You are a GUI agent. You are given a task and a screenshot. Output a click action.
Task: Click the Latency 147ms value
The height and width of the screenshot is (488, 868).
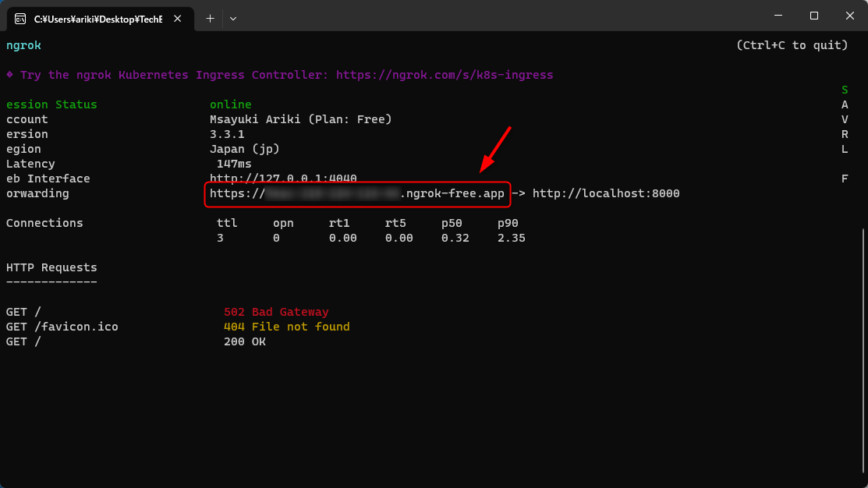[233, 164]
